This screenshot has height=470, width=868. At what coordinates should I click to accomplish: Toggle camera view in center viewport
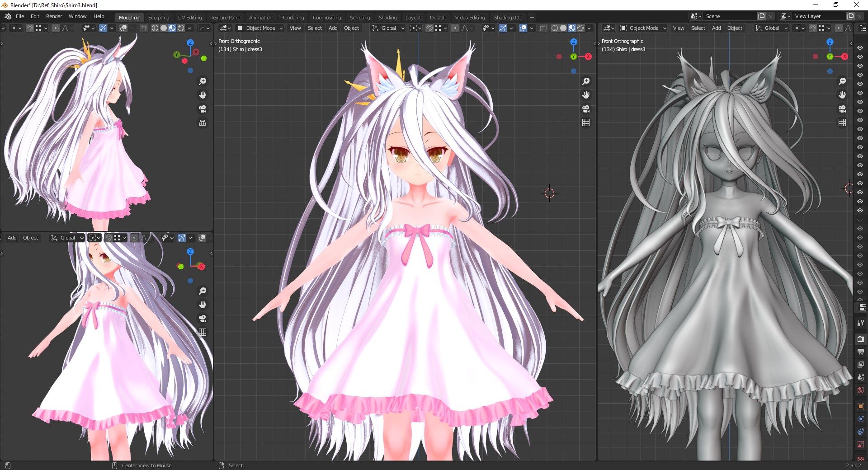(x=586, y=109)
